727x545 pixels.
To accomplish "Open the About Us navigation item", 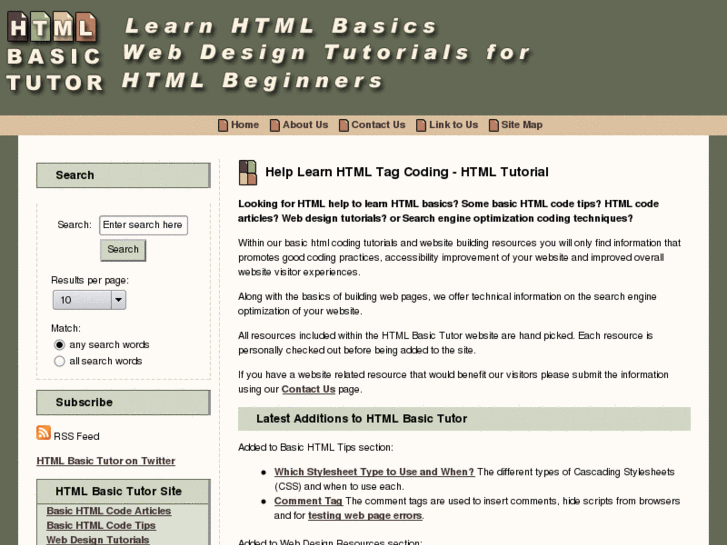I will (x=305, y=125).
